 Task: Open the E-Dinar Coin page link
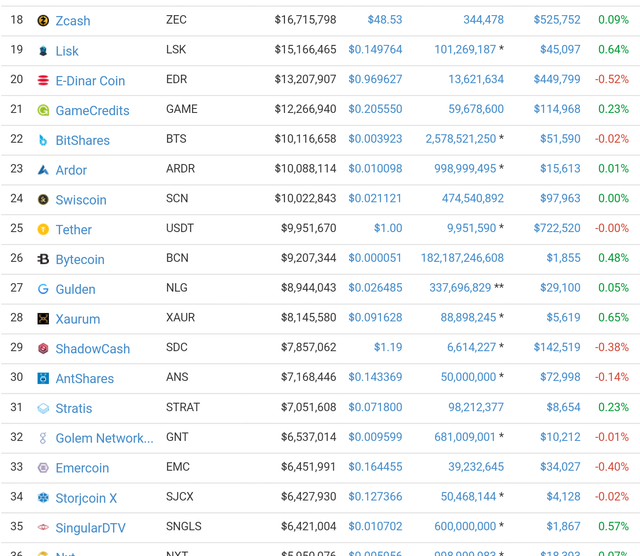(x=90, y=81)
